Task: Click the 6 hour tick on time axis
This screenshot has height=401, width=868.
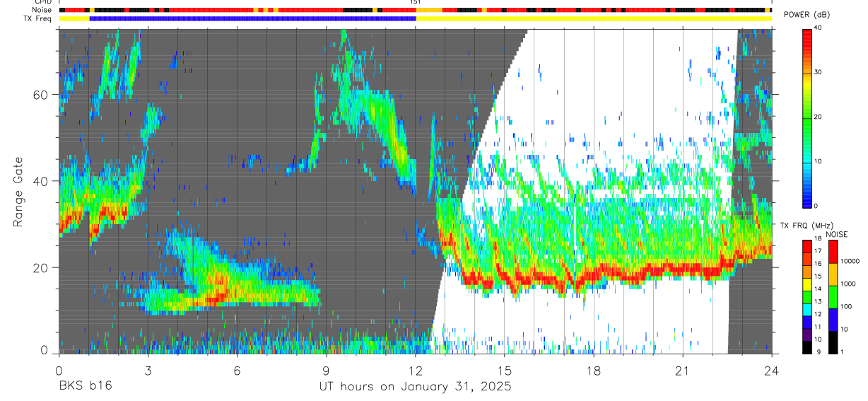Action: click(x=237, y=371)
